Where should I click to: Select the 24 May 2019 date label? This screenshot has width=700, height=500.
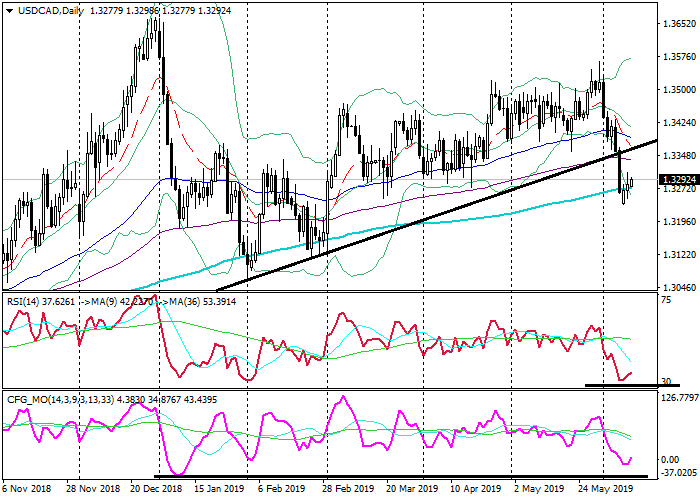click(x=605, y=490)
